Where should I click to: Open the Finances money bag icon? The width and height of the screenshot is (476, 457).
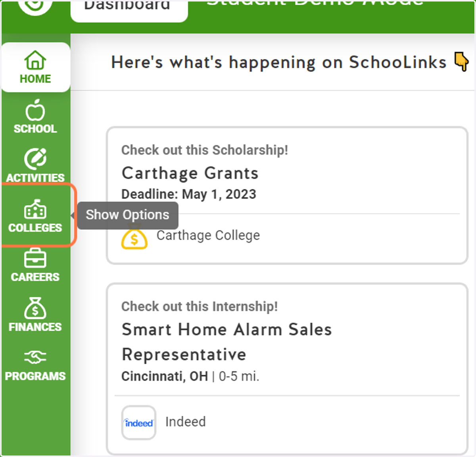[x=35, y=308]
